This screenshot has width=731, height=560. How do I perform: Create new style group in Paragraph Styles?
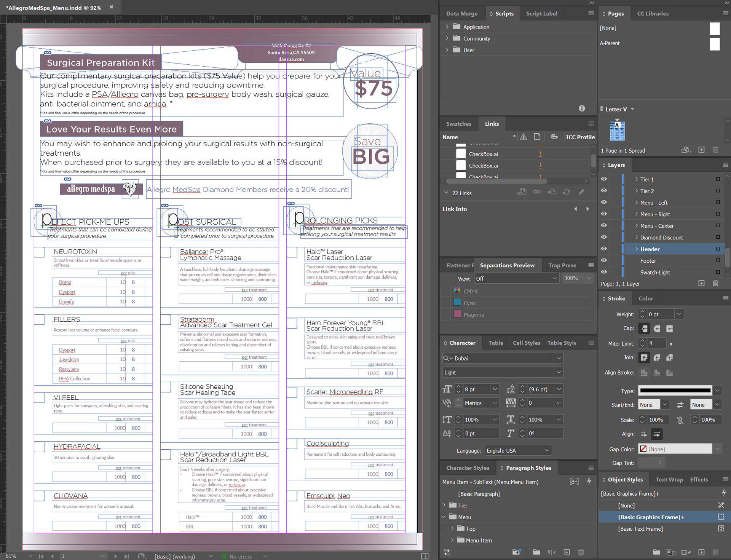[x=536, y=552]
